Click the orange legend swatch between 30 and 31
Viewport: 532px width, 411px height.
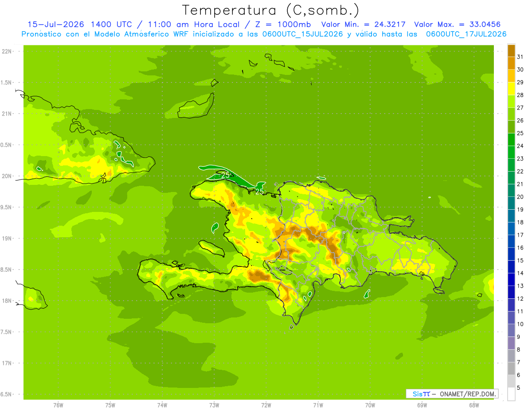511,63
